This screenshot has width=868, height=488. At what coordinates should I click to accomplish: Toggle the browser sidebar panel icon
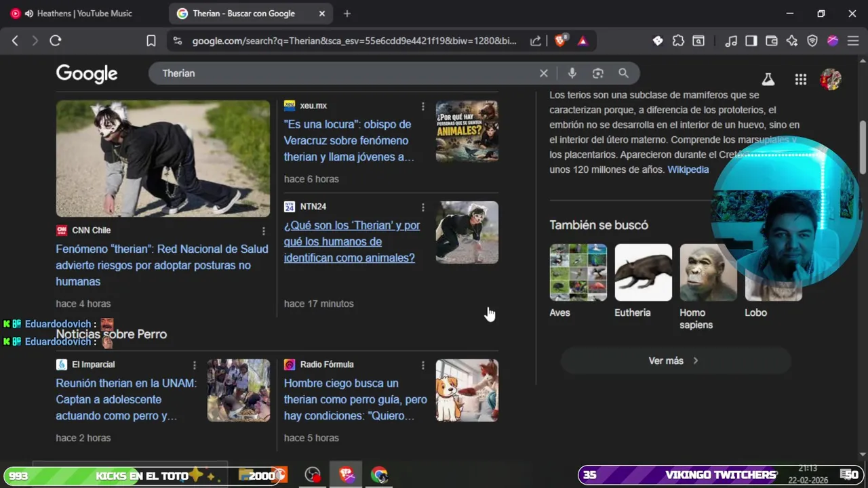(x=751, y=41)
